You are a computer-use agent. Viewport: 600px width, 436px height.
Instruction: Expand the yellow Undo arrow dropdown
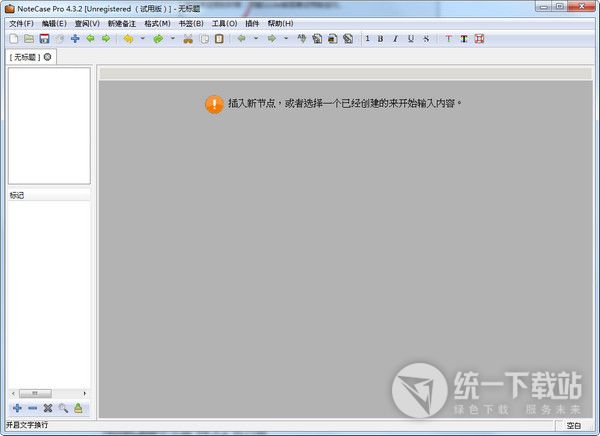pos(142,39)
